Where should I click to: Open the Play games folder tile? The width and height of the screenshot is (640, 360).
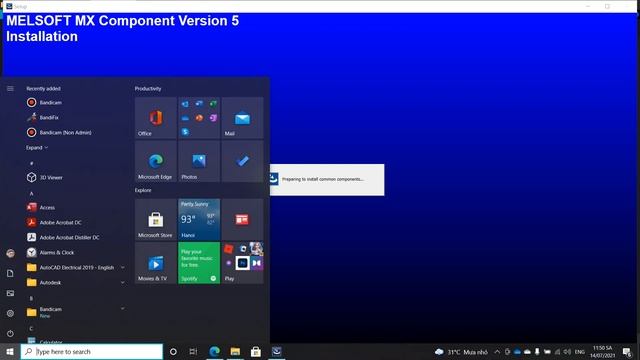click(242, 263)
